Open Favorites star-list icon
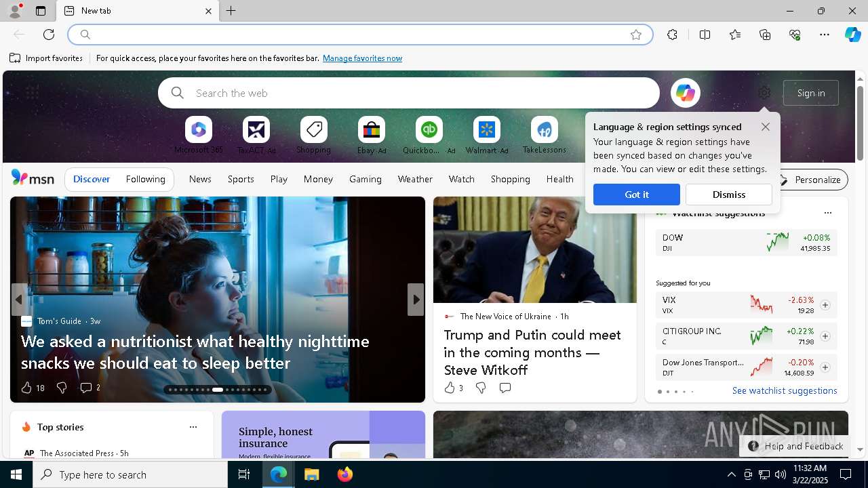 click(735, 35)
